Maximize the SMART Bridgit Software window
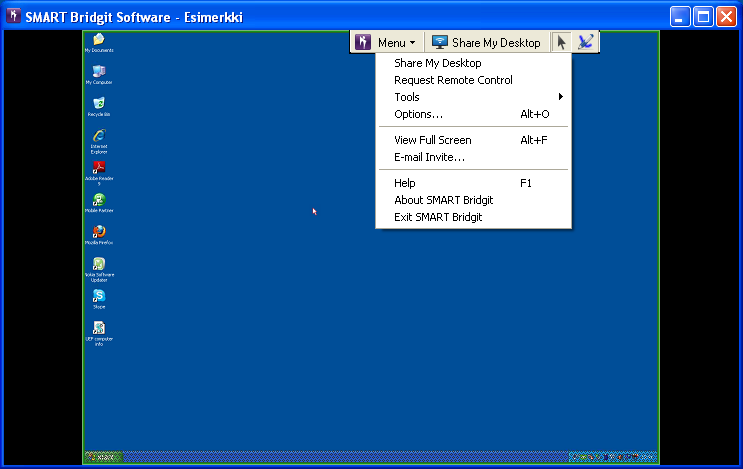Image resolution: width=743 pixels, height=469 pixels. [703, 17]
